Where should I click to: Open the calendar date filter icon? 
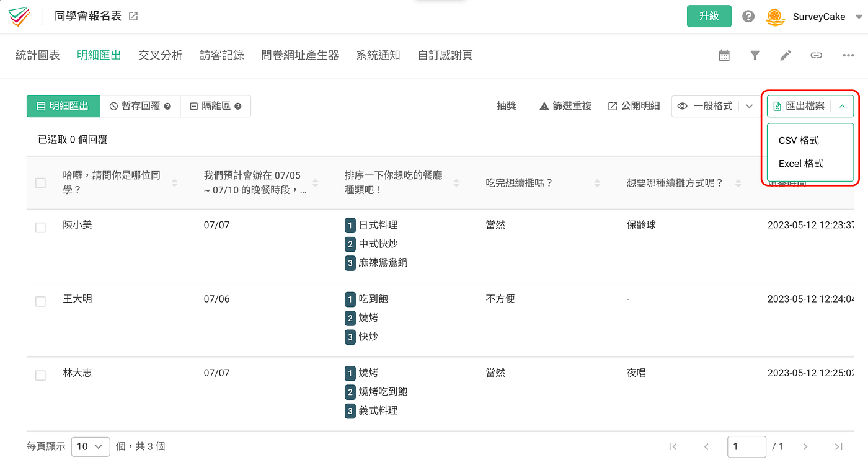tap(724, 56)
